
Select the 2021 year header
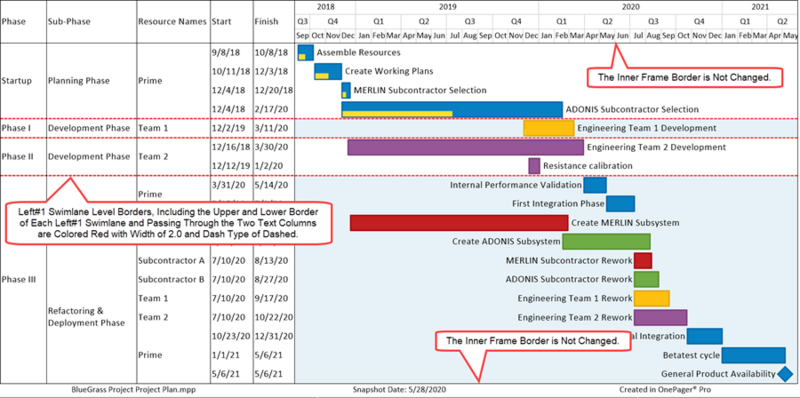coord(760,7)
